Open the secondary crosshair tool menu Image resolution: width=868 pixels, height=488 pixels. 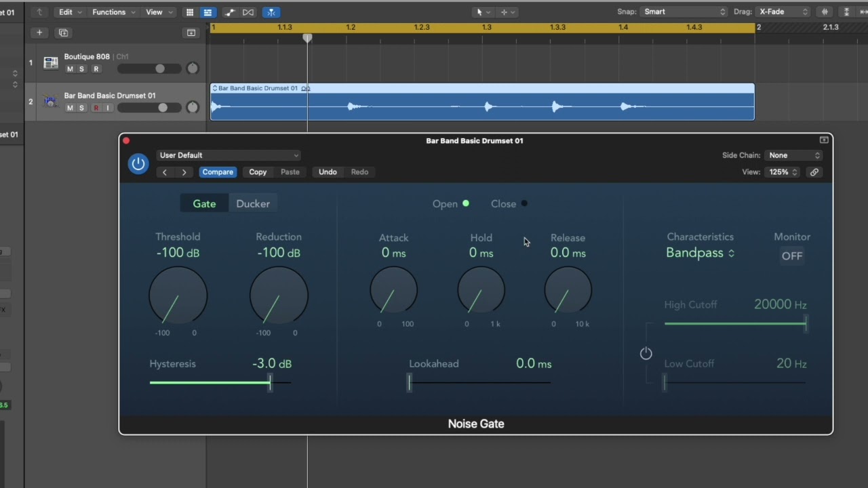507,12
